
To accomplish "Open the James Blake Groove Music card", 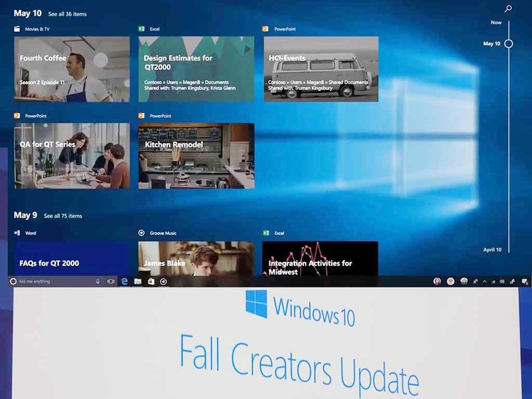I will pyautogui.click(x=196, y=259).
